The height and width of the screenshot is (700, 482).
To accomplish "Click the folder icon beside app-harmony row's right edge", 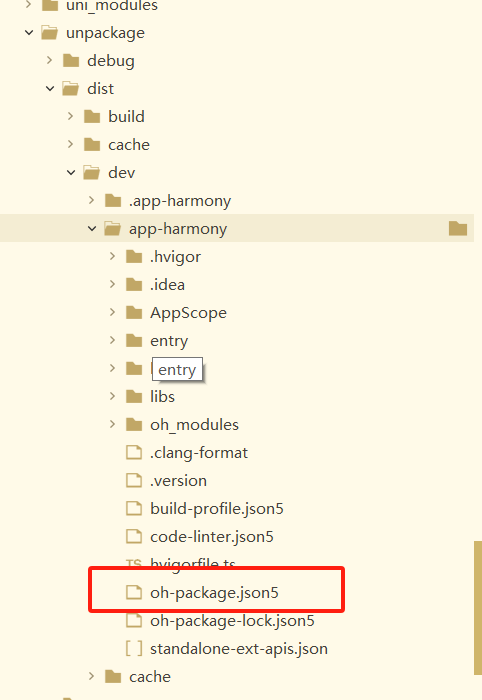I will point(458,228).
